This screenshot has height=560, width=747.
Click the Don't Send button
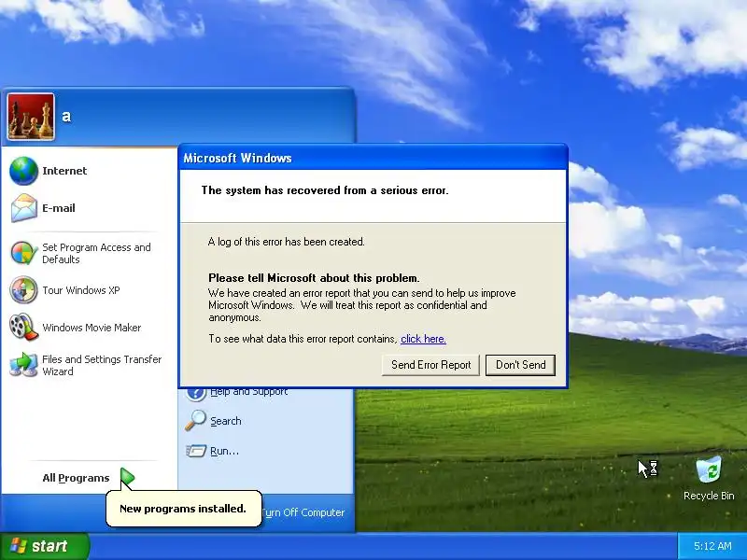click(520, 365)
